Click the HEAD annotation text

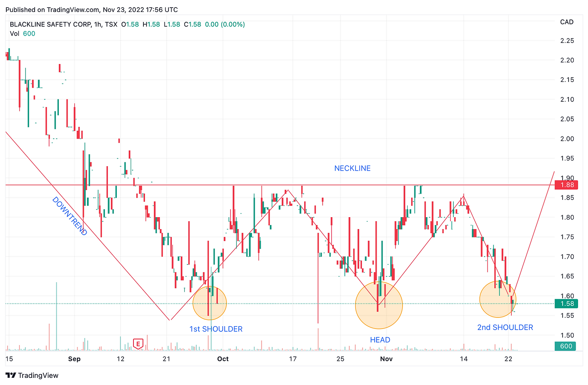pyautogui.click(x=380, y=340)
